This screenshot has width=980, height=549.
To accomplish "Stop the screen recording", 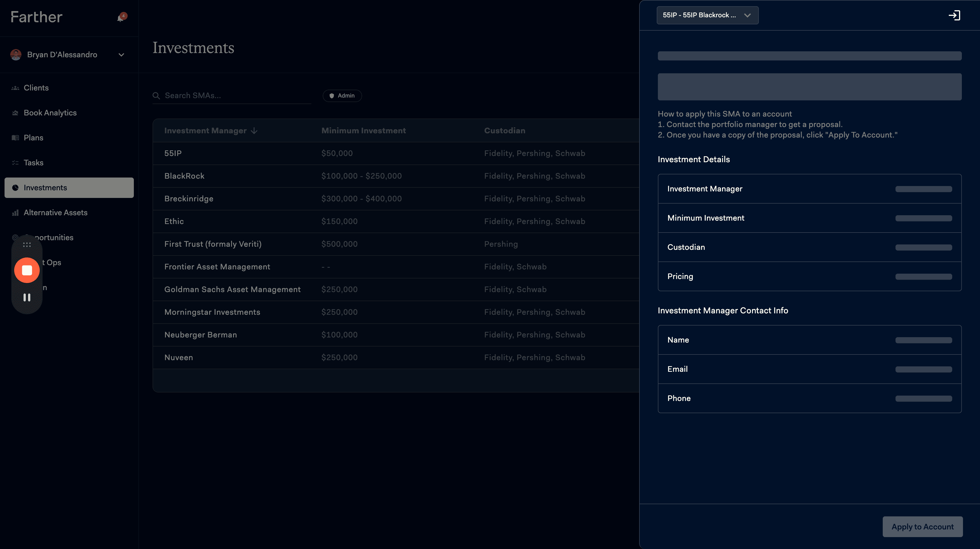I will tap(27, 270).
